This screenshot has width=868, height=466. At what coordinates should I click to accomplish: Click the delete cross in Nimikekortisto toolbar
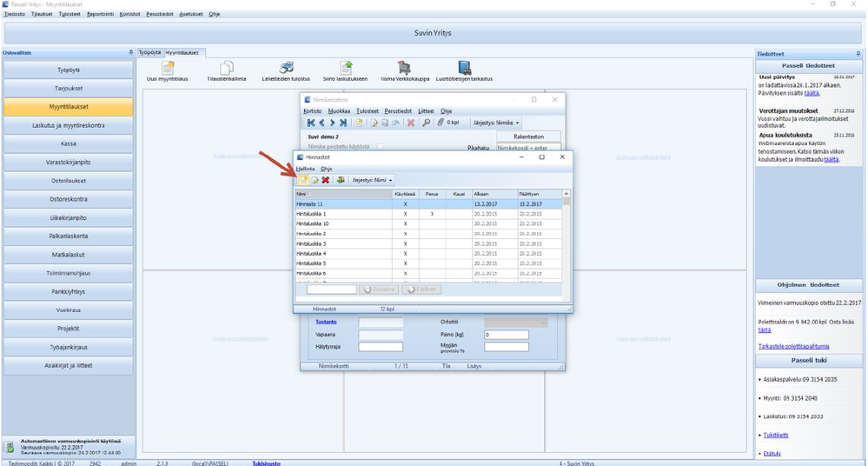click(411, 123)
